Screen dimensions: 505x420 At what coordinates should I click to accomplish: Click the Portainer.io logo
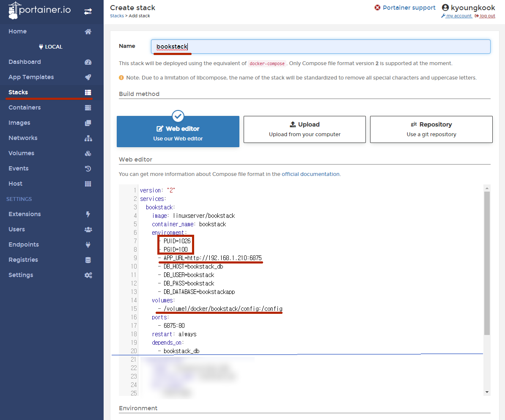pyautogui.click(x=39, y=10)
